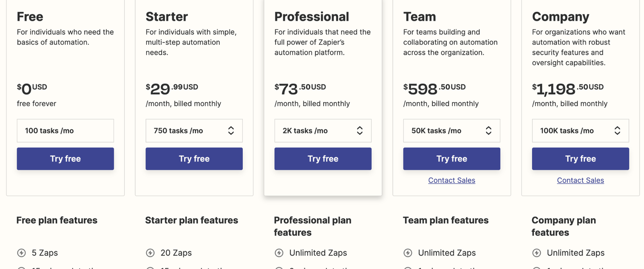Viewport: 644px width, 269px height.
Task: Select "Try free" for the Team plan
Action: (452, 159)
